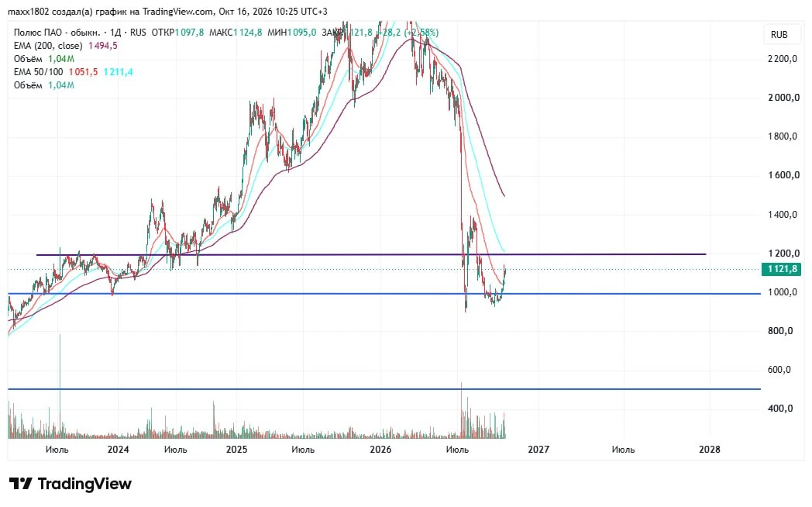Image resolution: width=812 pixels, height=507 pixels.
Task: Select the blue horizontal line at 1000
Action: [x=384, y=294]
